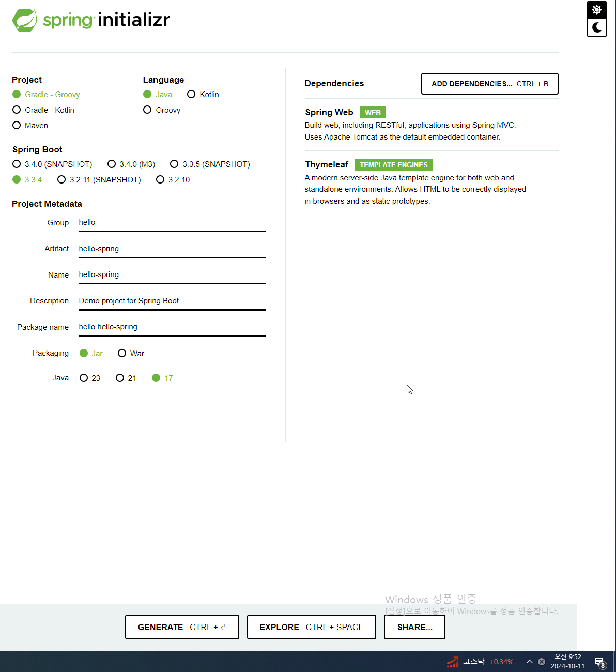Explore the project contents
This screenshot has width=616, height=672.
312,627
